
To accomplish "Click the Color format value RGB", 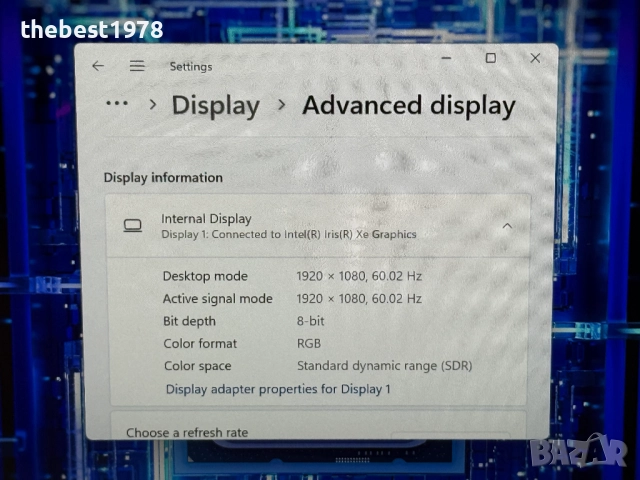I will tap(309, 344).
